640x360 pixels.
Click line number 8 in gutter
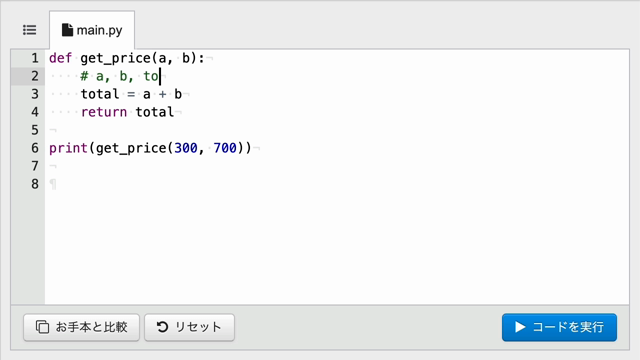pyautogui.click(x=35, y=184)
